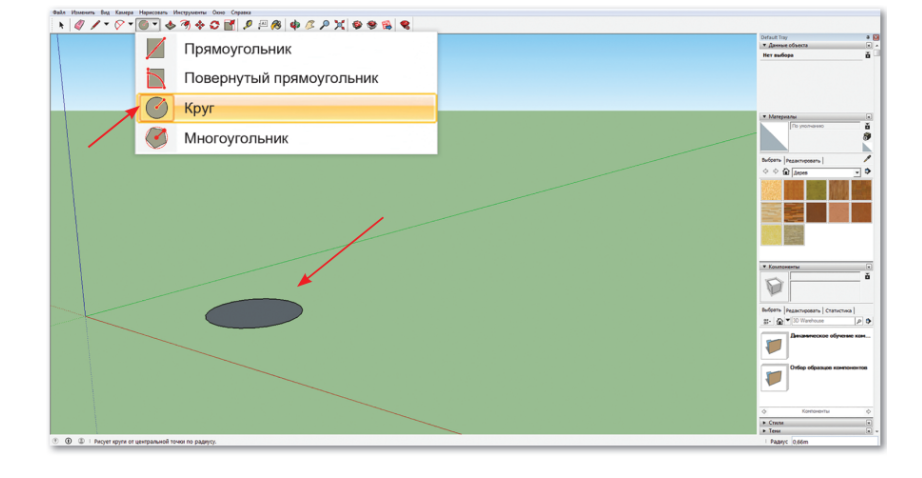Click the 3D Warehouse search magnifier
Image resolution: width=922 pixels, height=478 pixels.
coord(858,321)
